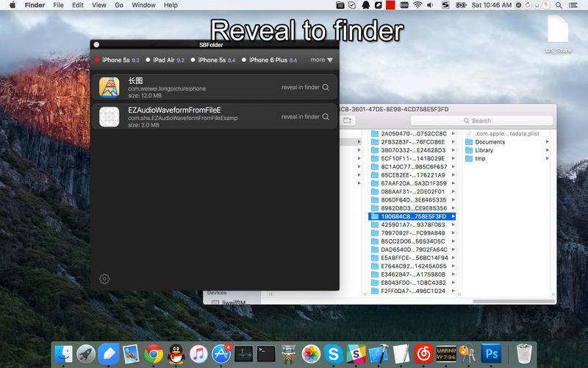588x368 pixels.
Task: Click magnifier icon in the 长图 row
Action: pyautogui.click(x=326, y=87)
